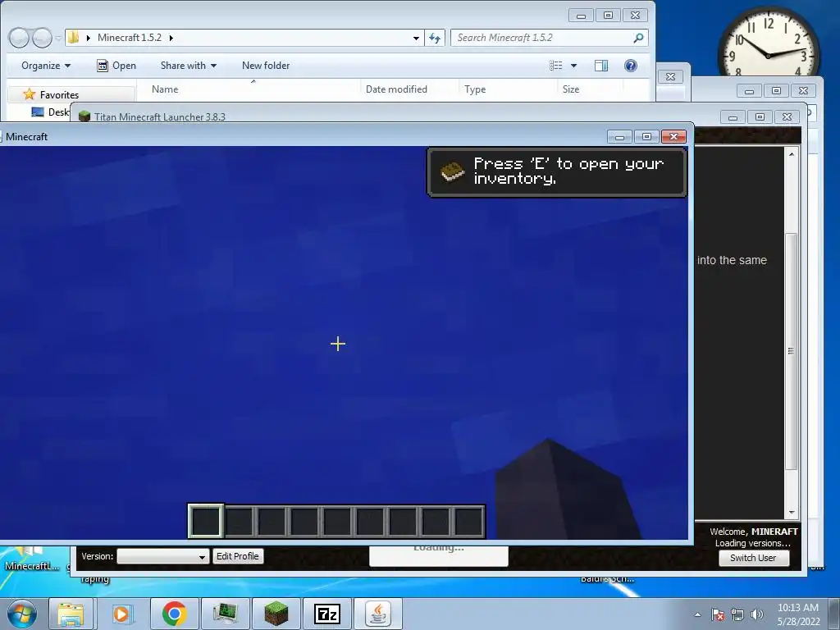The height and width of the screenshot is (630, 840).
Task: Open the recent pages dropdown in Explorer
Action: (x=58, y=38)
